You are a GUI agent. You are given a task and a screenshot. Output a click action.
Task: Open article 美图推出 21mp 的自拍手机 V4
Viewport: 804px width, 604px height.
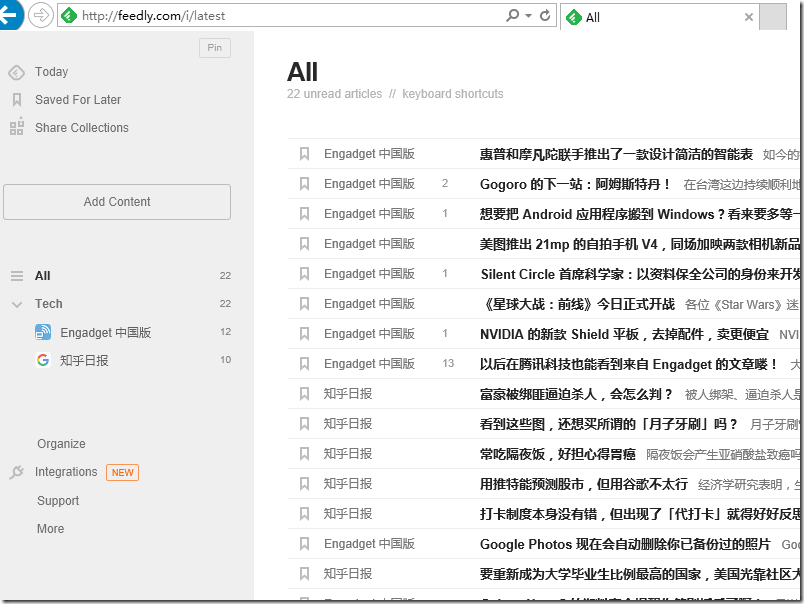click(639, 244)
